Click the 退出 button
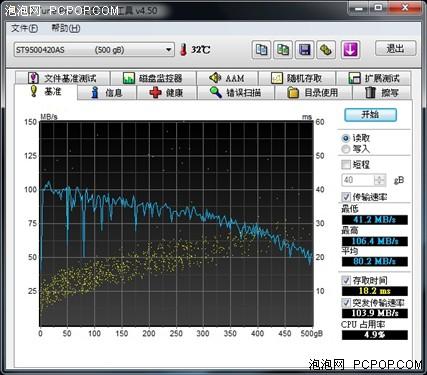This screenshot has height=375, width=427. coord(396,49)
